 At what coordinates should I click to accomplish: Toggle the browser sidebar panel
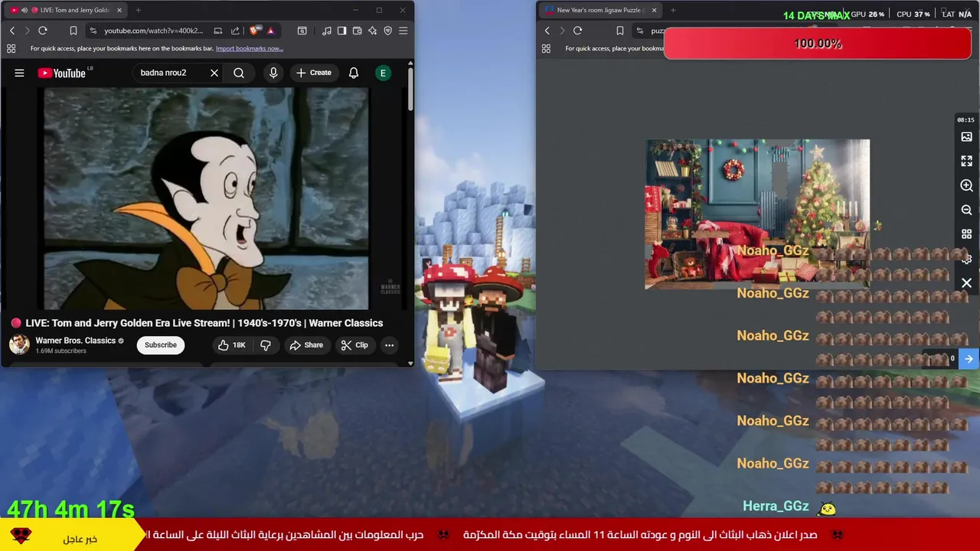pyautogui.click(x=341, y=31)
